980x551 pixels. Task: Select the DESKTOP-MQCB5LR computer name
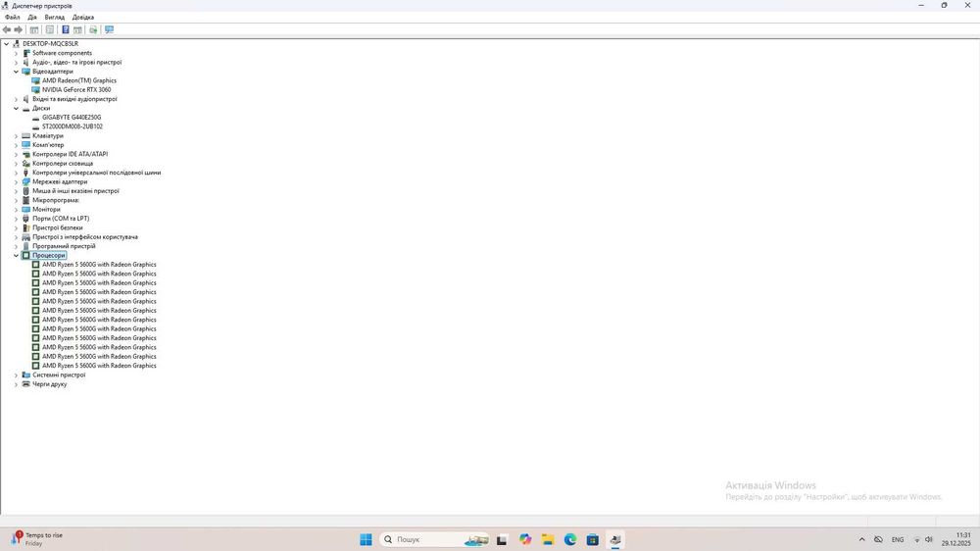click(51, 44)
